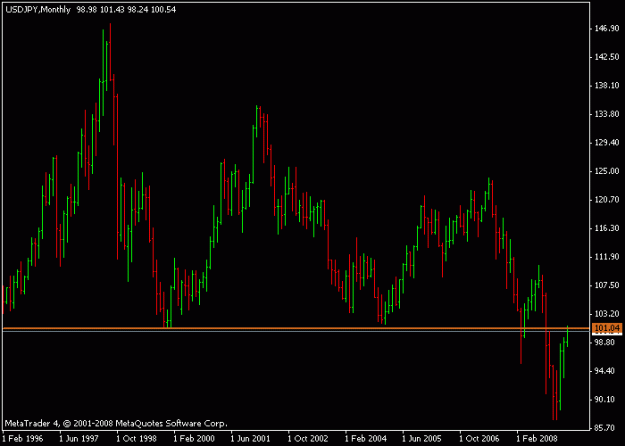
Task: Click the 1 Jun 1997 date label
Action: (79, 438)
